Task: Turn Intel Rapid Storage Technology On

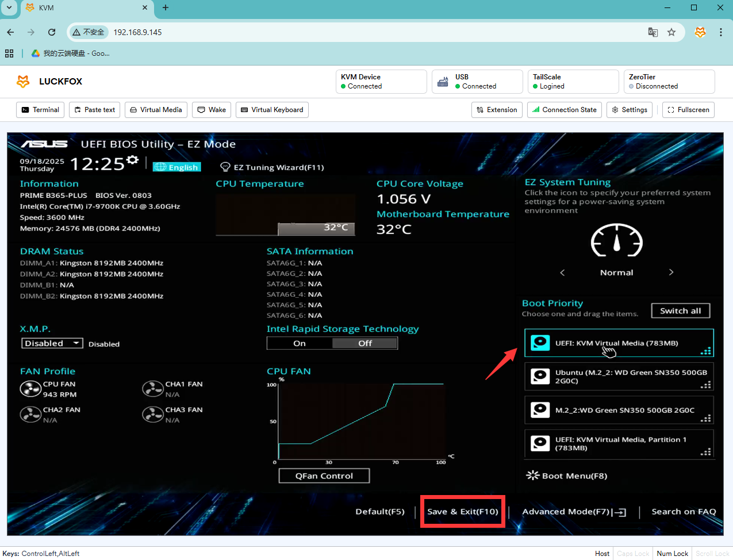Action: [x=300, y=343]
